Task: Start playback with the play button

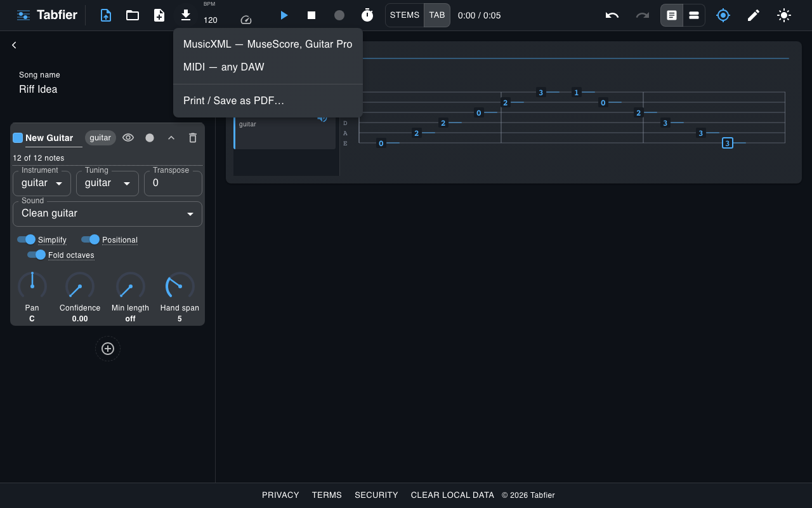Action: (x=284, y=15)
